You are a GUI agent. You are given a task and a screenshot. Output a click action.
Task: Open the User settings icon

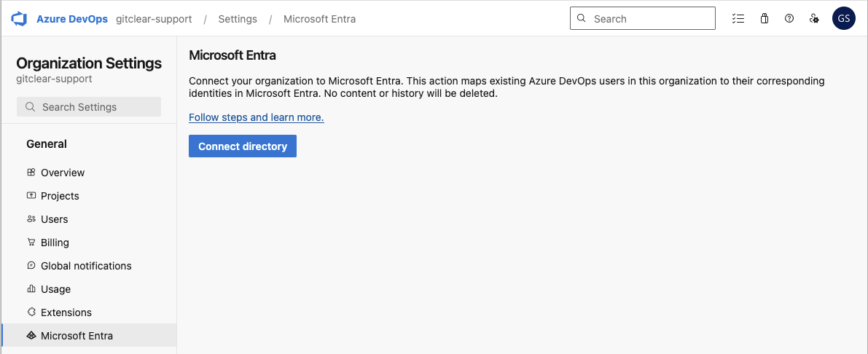click(x=815, y=19)
